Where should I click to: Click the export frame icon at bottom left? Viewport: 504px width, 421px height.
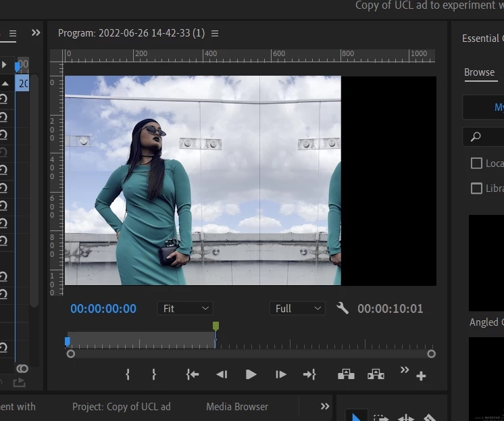[x=20, y=382]
